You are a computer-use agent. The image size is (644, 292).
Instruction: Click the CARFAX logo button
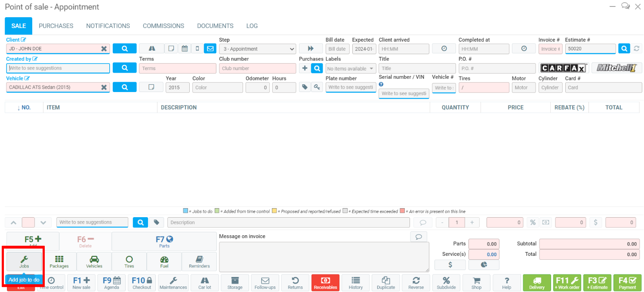(x=564, y=68)
